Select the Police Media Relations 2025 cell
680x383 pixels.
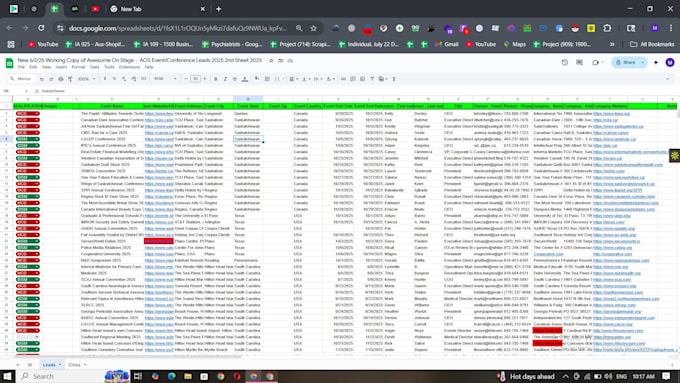(x=111, y=248)
